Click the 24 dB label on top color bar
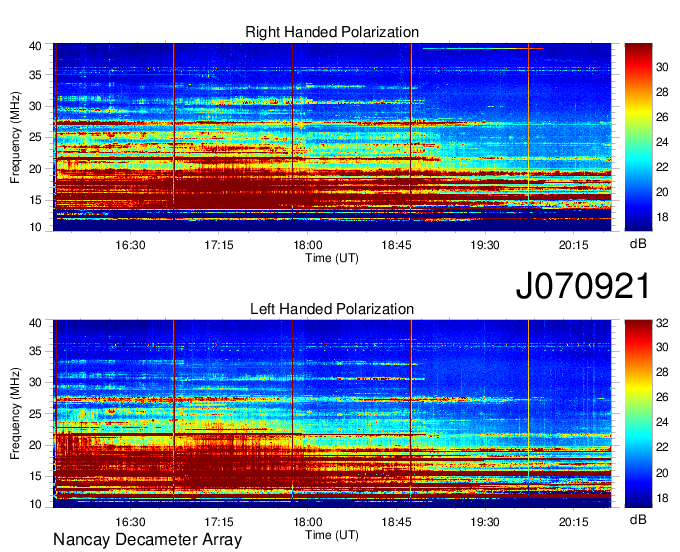The height and width of the screenshot is (552, 680). tap(662, 142)
